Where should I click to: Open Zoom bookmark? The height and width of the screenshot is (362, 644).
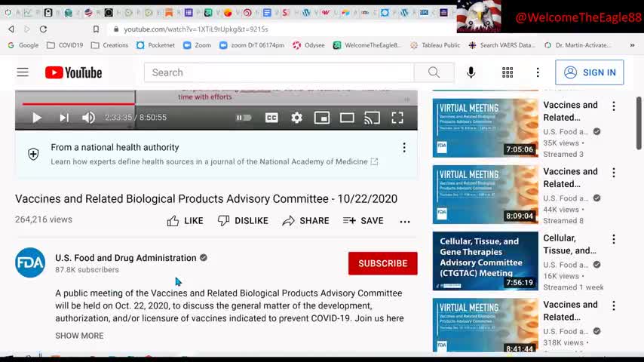point(197,45)
